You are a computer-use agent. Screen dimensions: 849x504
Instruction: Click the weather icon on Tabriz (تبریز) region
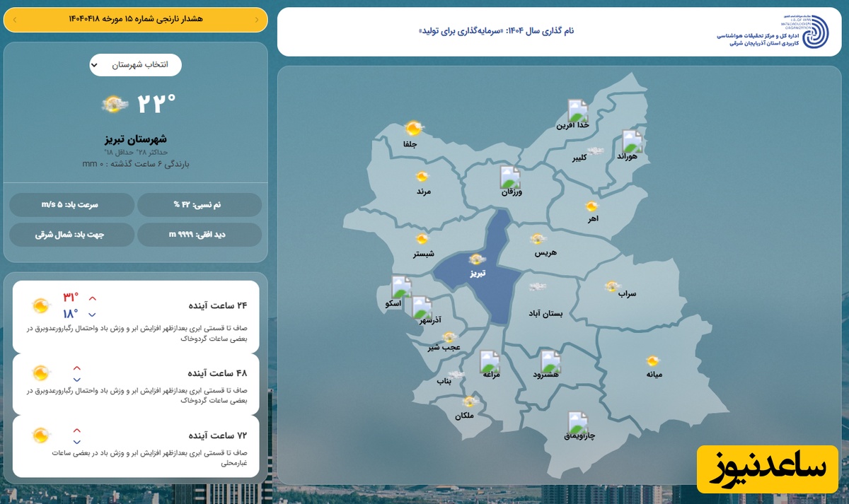477,259
